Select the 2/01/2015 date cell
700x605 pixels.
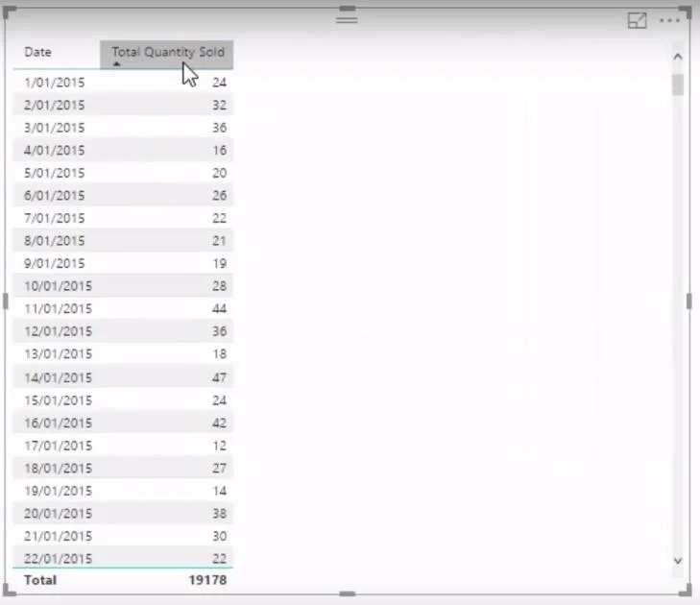coord(55,106)
